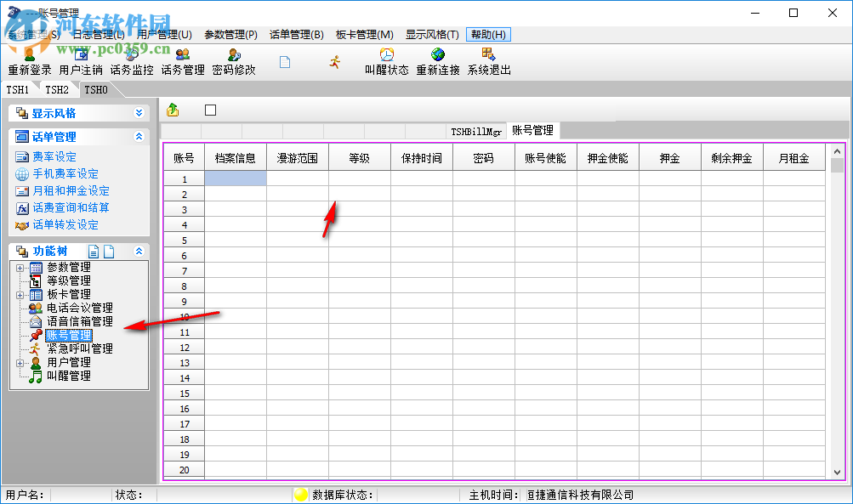Open 话务监控 from the toolbar
This screenshot has height=504, width=853.
tap(132, 56)
